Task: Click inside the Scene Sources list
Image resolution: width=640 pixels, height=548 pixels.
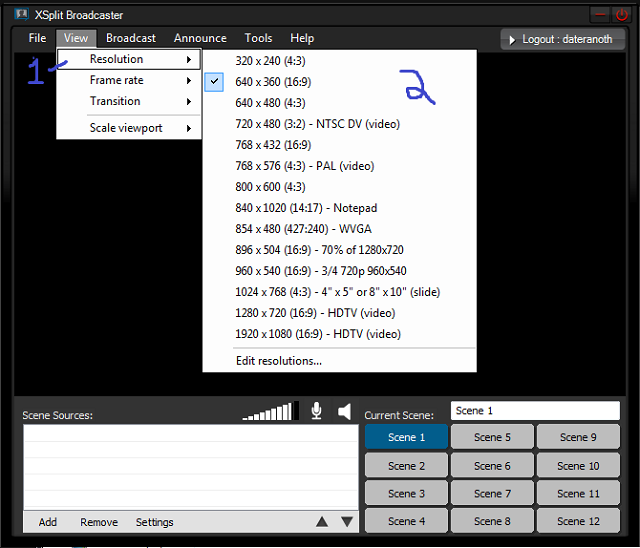Action: (191, 467)
